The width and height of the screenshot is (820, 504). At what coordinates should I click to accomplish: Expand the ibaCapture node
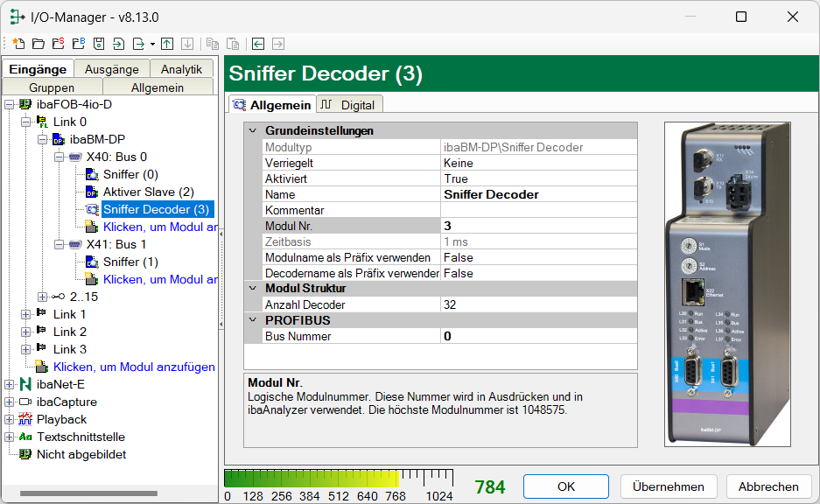(x=9, y=402)
